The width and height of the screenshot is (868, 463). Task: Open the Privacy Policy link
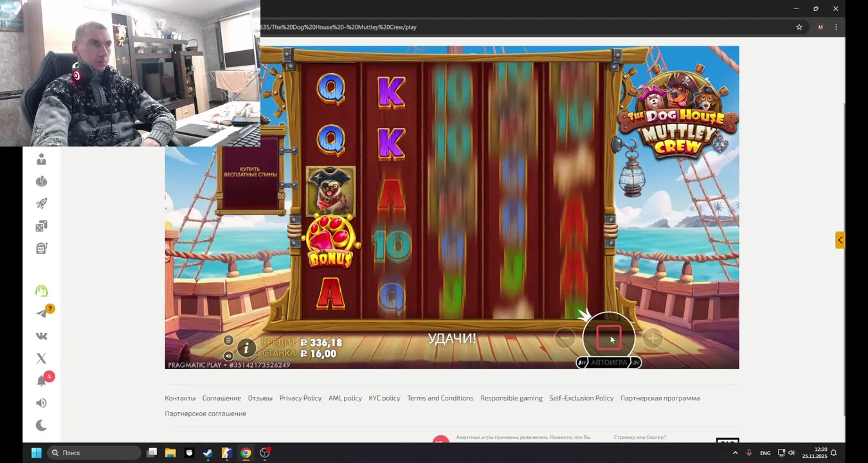[x=300, y=398]
